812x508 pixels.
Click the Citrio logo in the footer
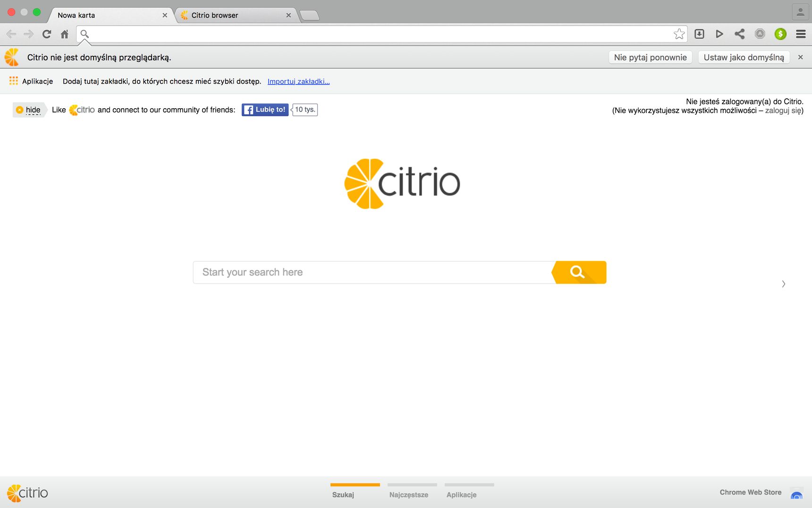coord(27,493)
